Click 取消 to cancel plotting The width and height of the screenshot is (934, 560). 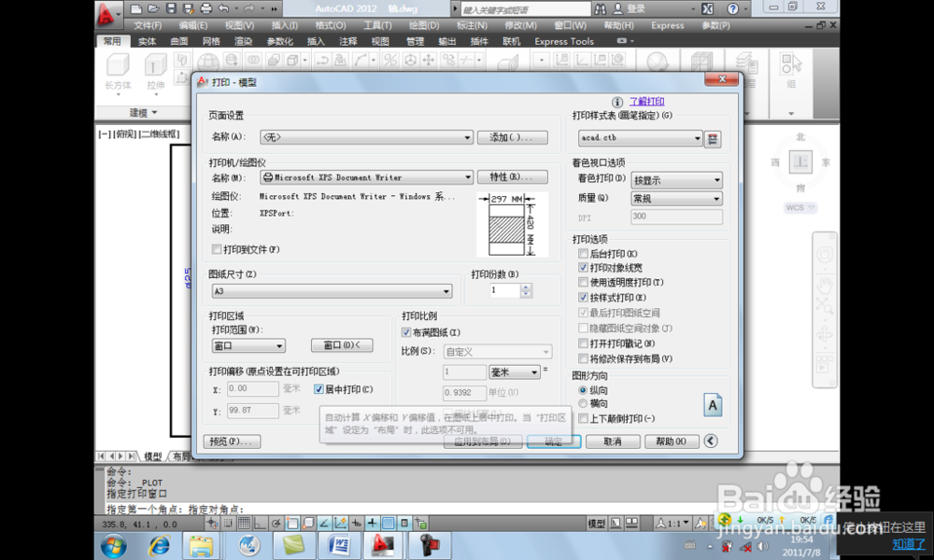[x=613, y=441]
